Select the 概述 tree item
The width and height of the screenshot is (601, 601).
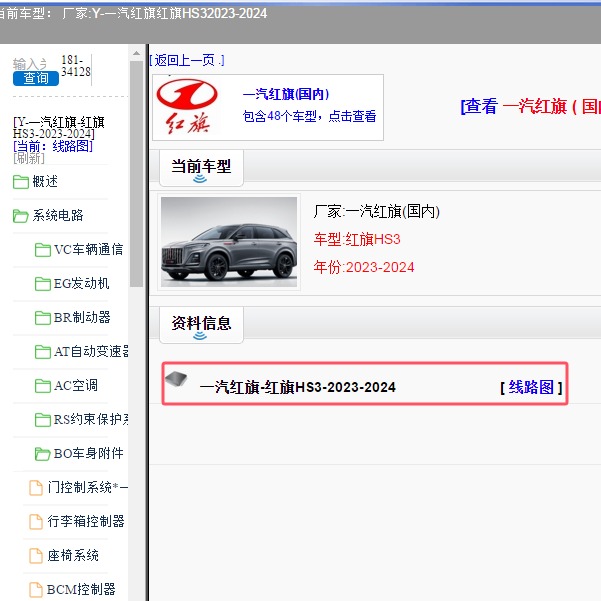[x=45, y=181]
